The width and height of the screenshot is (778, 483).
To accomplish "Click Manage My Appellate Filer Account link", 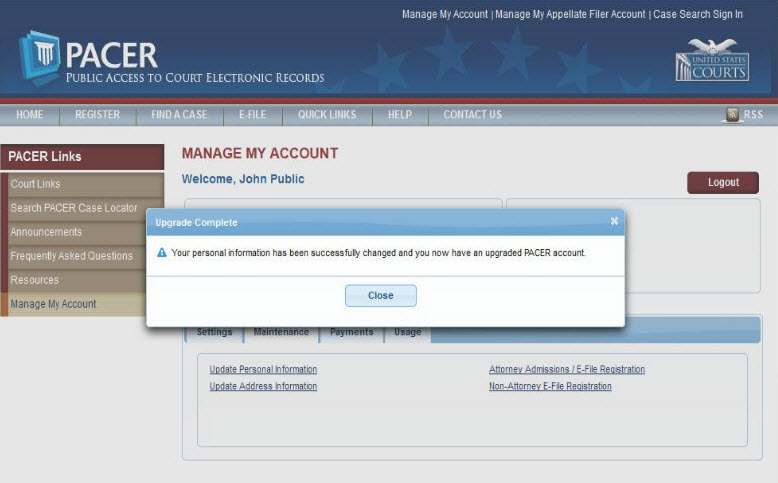I will [x=570, y=14].
